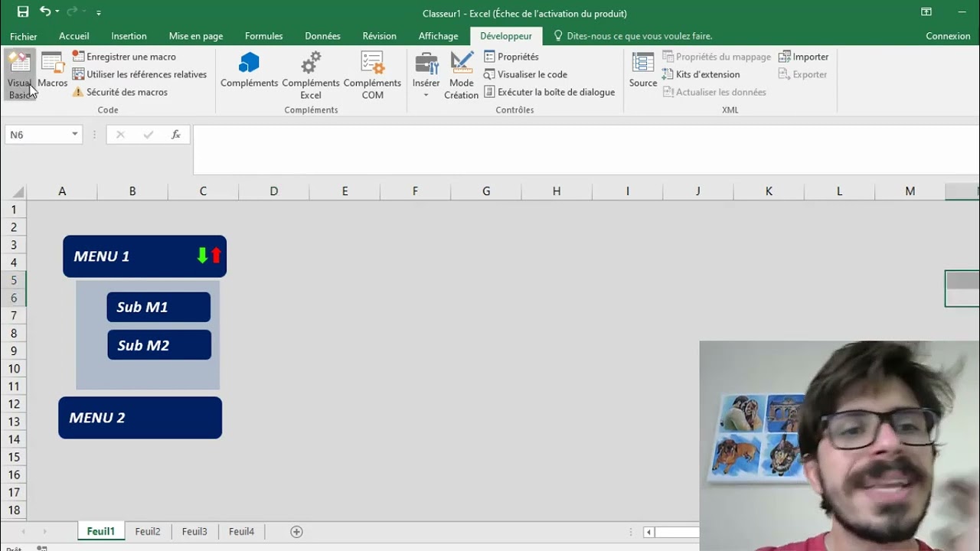Switch to the Données tab
The image size is (980, 551).
pos(322,36)
